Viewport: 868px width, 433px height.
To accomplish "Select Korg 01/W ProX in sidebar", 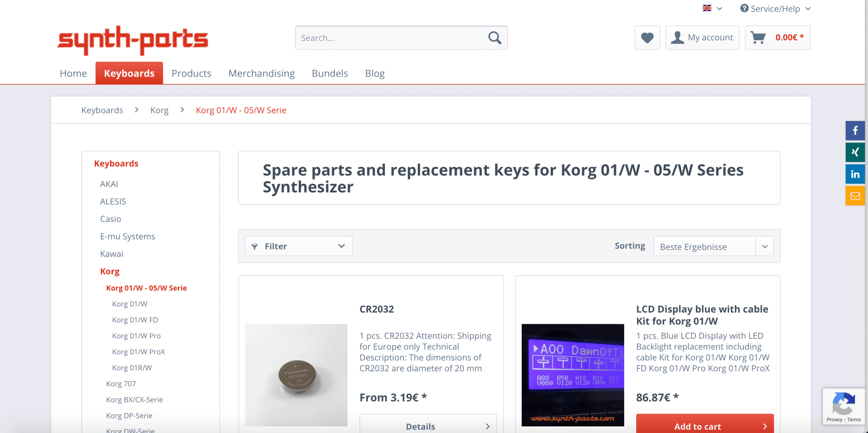I will 139,352.
